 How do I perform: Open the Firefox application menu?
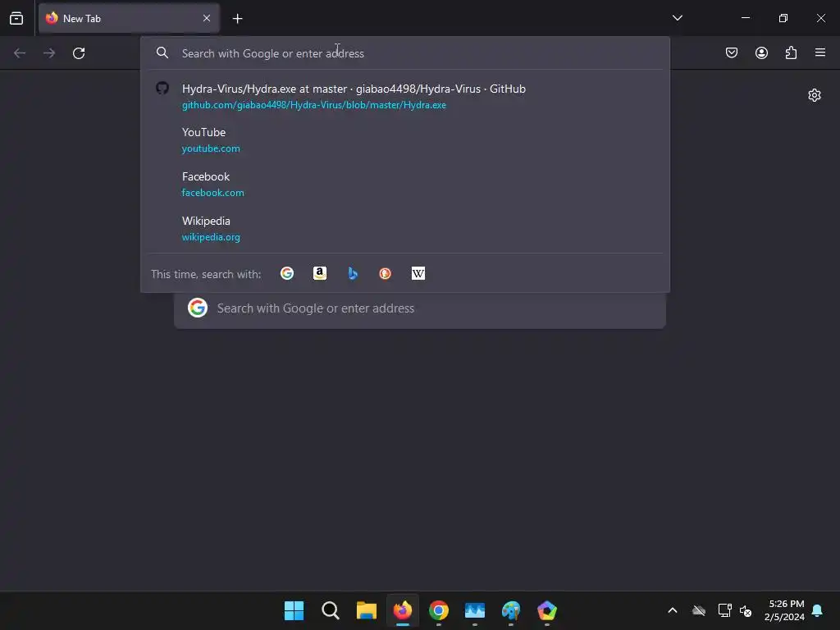820,52
